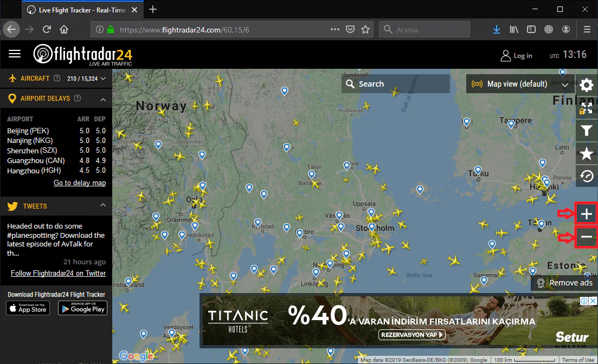Toggle the fullscreen map icon

pyautogui.click(x=586, y=108)
